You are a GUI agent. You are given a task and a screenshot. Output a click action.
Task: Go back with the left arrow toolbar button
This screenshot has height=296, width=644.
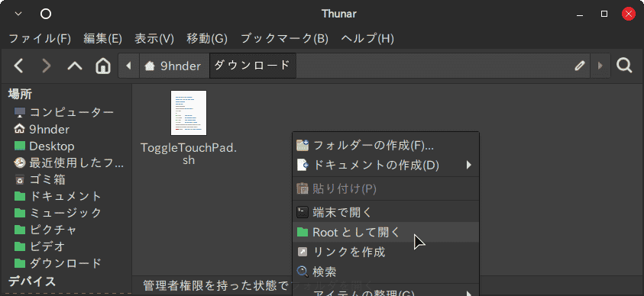(19, 66)
